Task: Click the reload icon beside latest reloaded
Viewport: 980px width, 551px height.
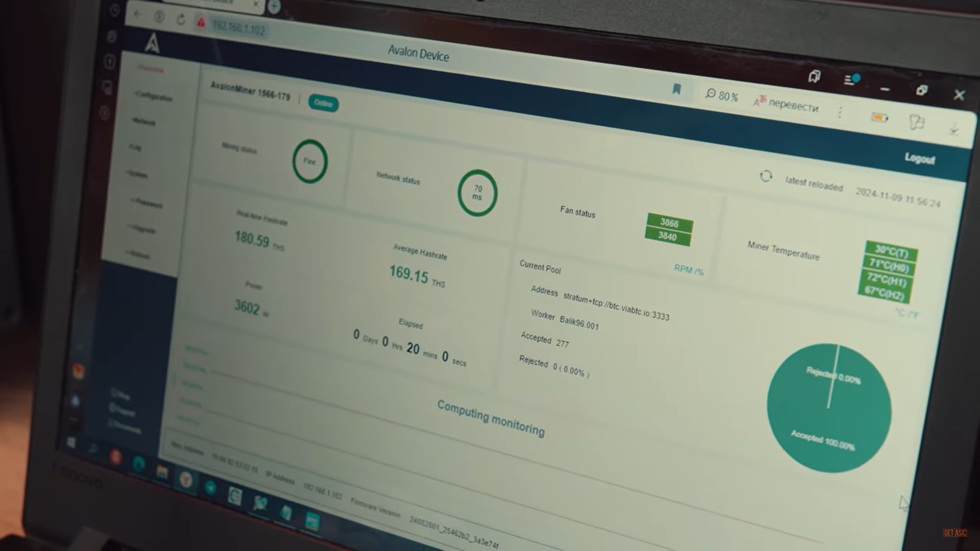Action: point(766,176)
